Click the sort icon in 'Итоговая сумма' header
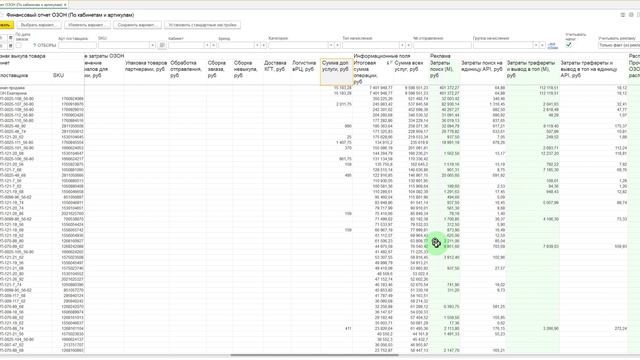 point(389,63)
